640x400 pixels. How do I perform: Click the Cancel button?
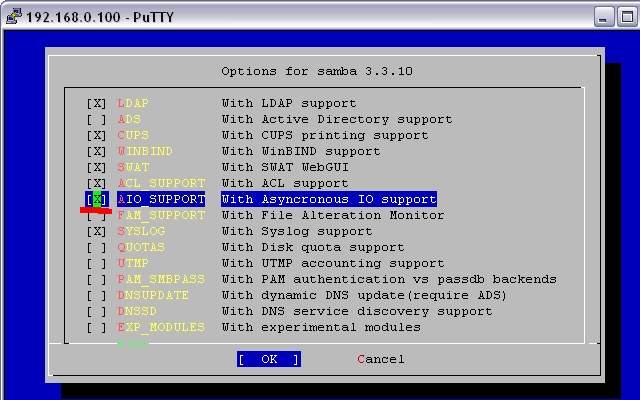pyautogui.click(x=381, y=359)
